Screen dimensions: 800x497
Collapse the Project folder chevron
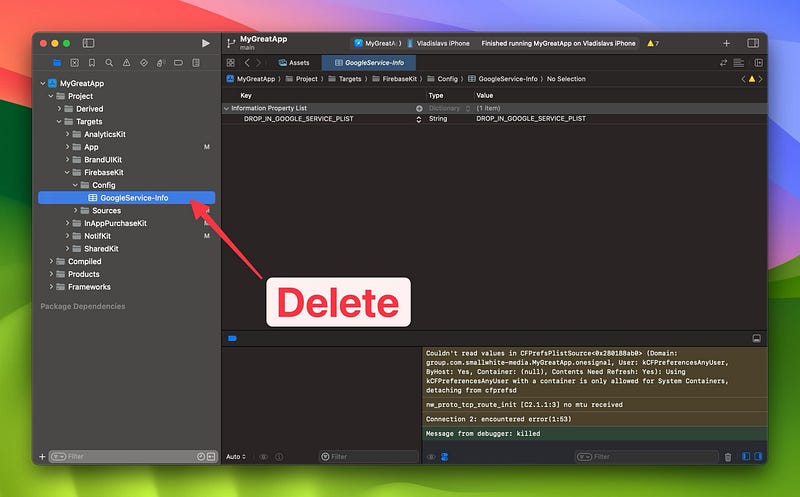point(51,96)
